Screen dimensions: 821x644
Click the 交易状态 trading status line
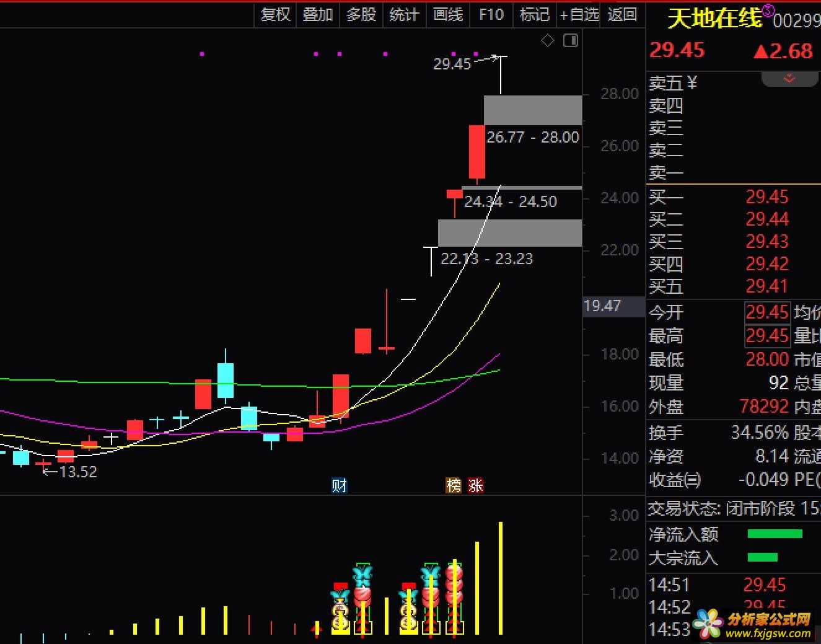[734, 509]
